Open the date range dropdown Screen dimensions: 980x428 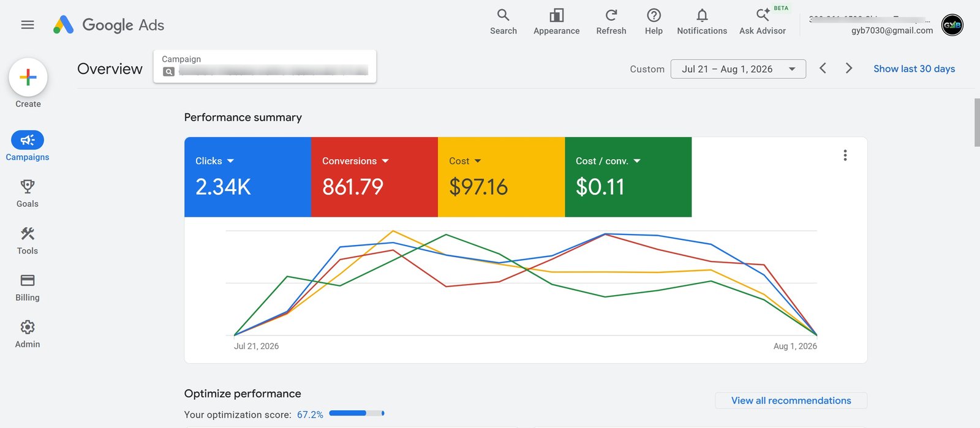click(x=738, y=69)
